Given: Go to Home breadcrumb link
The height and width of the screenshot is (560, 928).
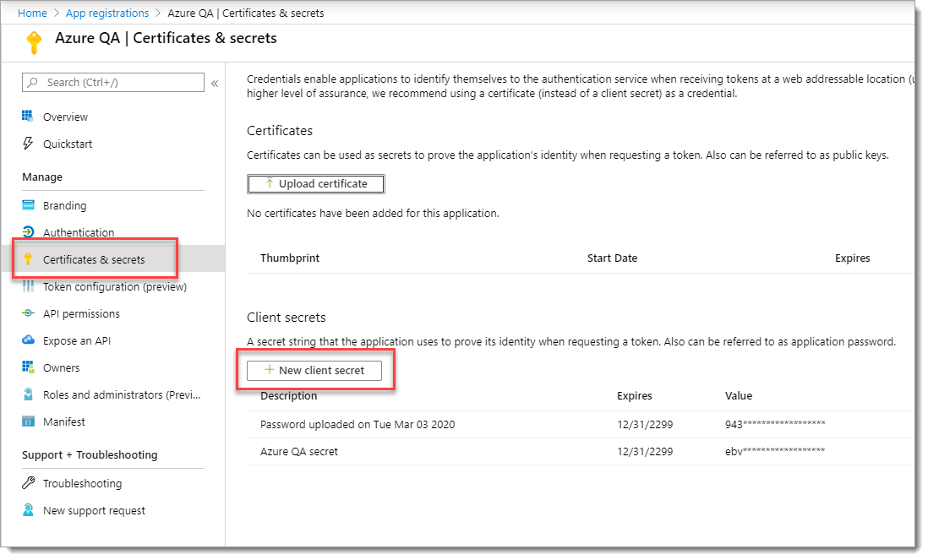Looking at the screenshot, I should (x=32, y=14).
